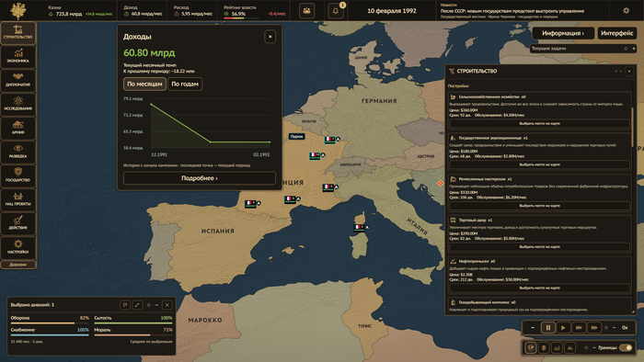Open the Государство shield section
This screenshot has height=362, width=644.
click(x=18, y=175)
